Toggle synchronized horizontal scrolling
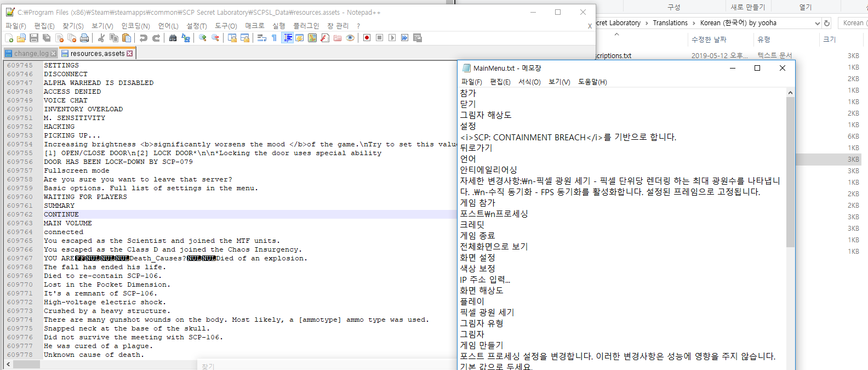Image resolution: width=868 pixels, height=370 pixels. [245, 38]
